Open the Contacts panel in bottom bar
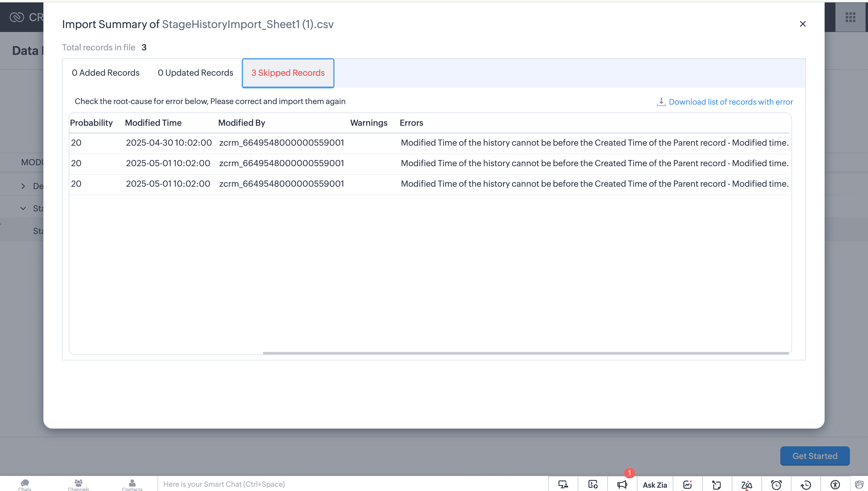 [132, 485]
